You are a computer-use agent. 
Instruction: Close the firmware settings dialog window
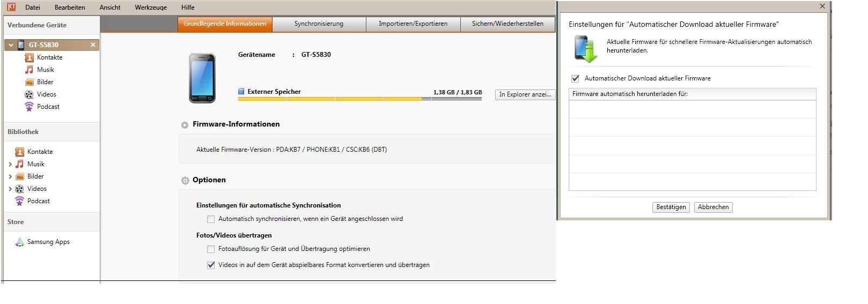[822, 6]
